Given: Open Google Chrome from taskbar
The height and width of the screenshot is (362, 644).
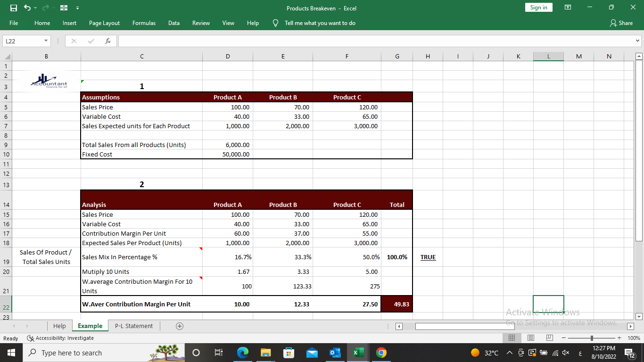Looking at the screenshot, I should pos(381,353).
